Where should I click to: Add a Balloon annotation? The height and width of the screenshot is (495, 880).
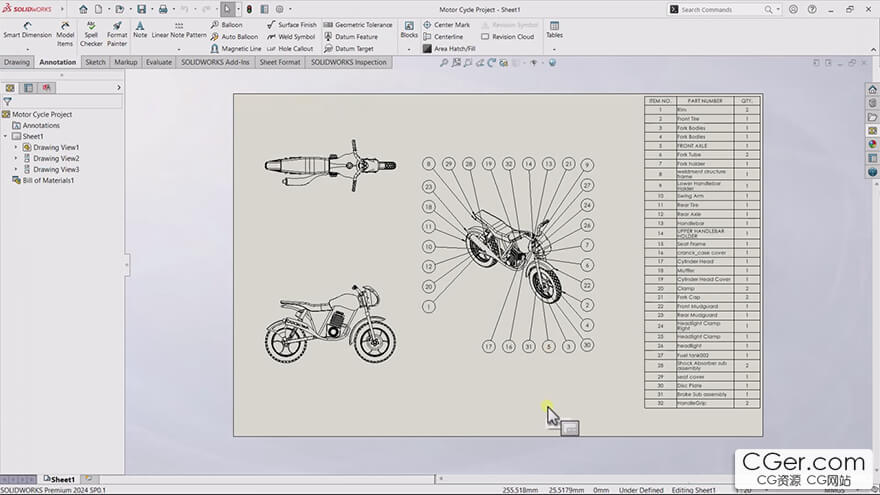pyautogui.click(x=226, y=25)
